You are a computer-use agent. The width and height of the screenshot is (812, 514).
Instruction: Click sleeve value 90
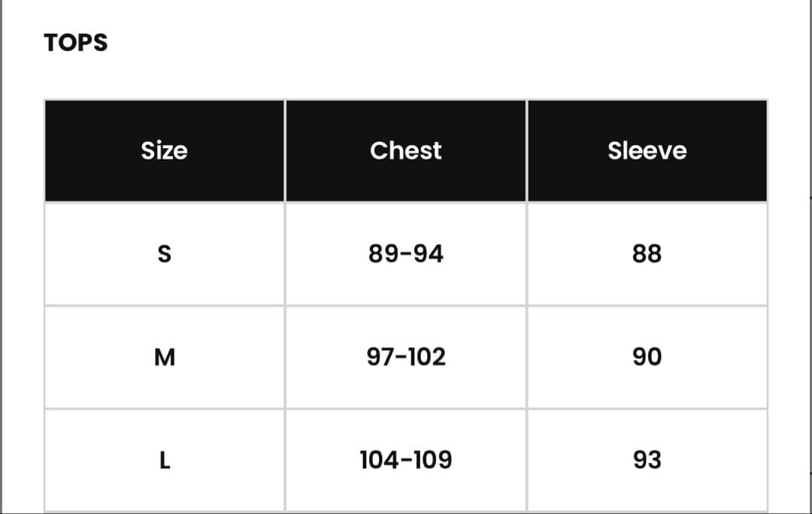pyautogui.click(x=647, y=357)
